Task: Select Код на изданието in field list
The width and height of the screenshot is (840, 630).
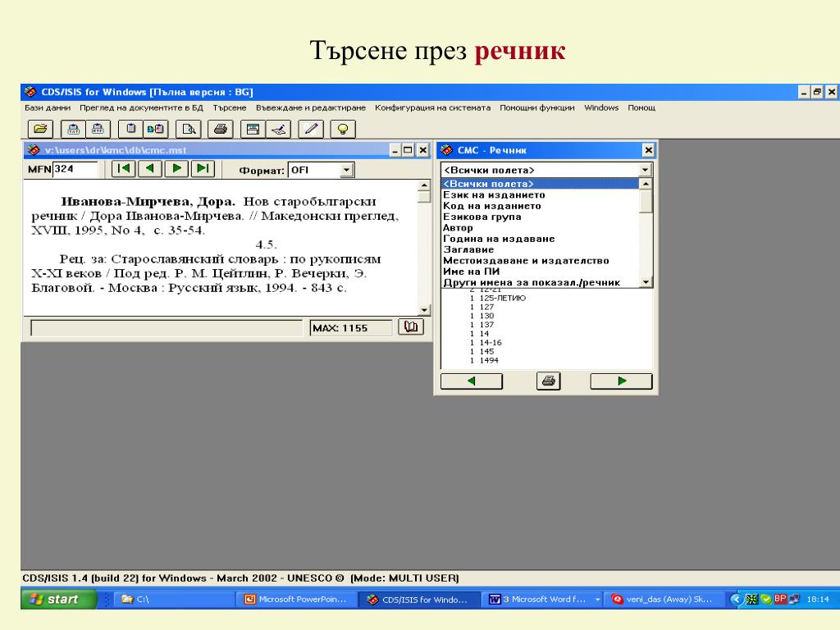Action: pyautogui.click(x=540, y=206)
